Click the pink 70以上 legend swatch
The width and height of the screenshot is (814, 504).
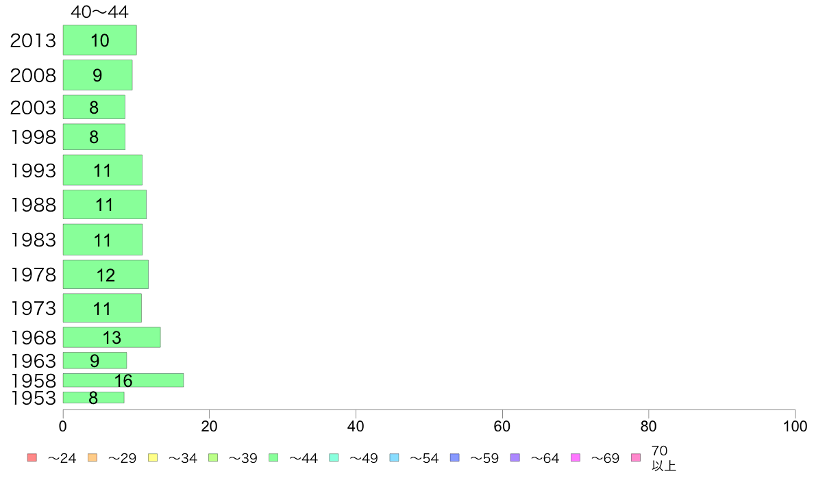pos(636,457)
